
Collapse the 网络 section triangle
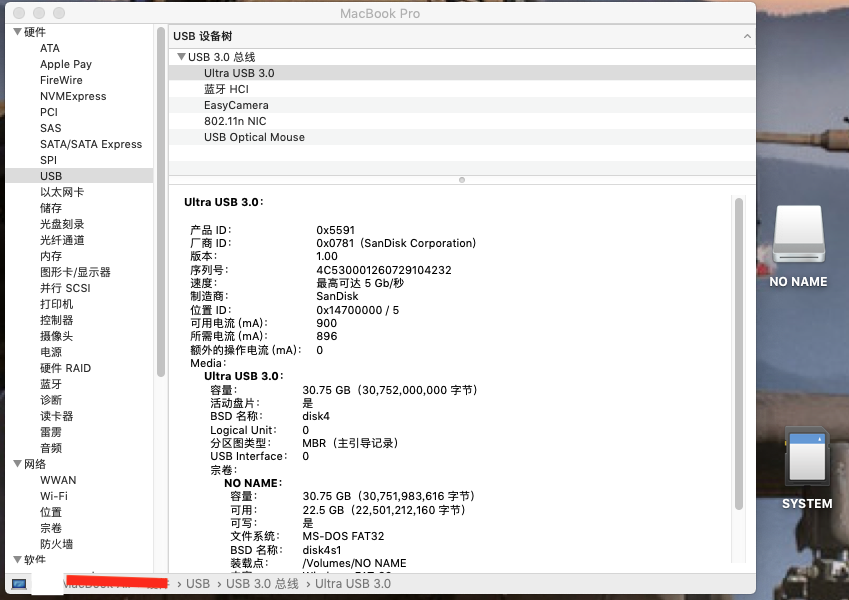[x=17, y=464]
